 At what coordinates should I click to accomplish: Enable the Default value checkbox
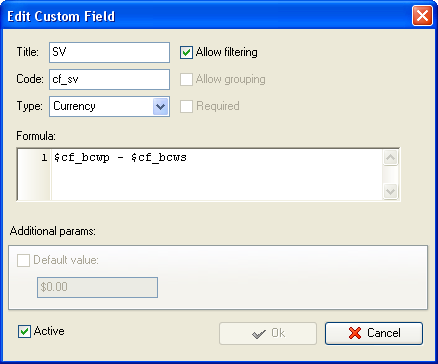tap(23, 260)
